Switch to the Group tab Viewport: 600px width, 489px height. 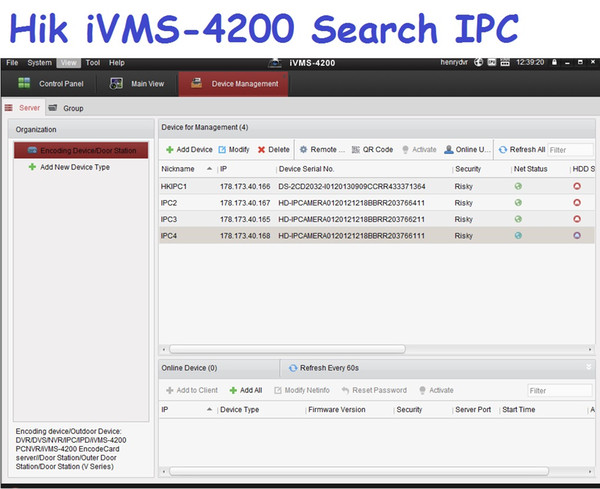point(67,108)
